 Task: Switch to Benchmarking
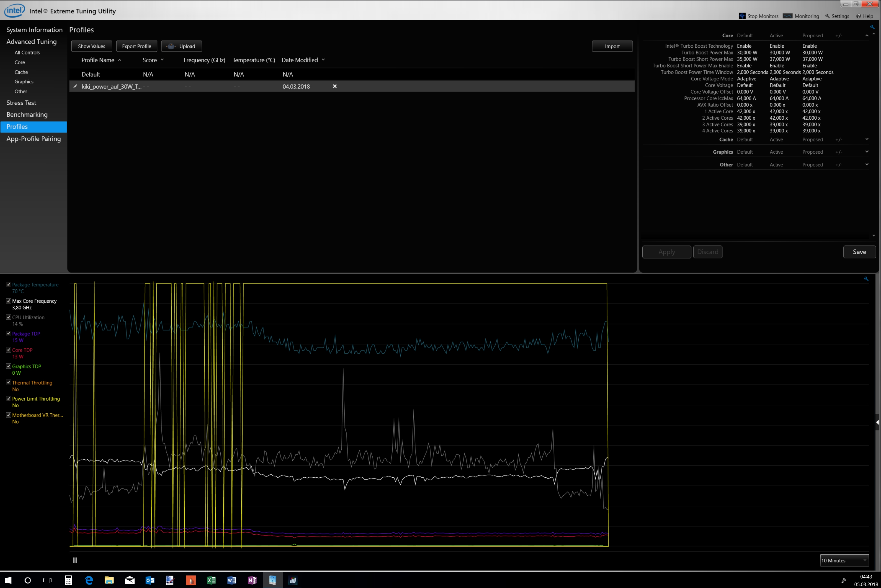coord(27,114)
